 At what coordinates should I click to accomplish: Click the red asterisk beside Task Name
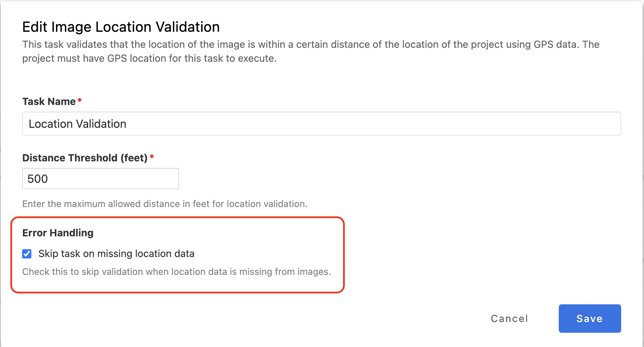[80, 101]
